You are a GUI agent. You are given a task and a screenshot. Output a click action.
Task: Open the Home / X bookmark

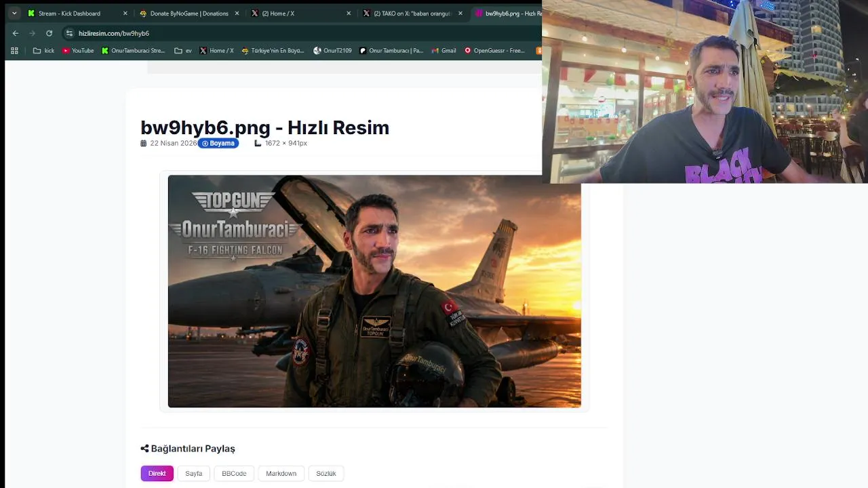coord(216,51)
